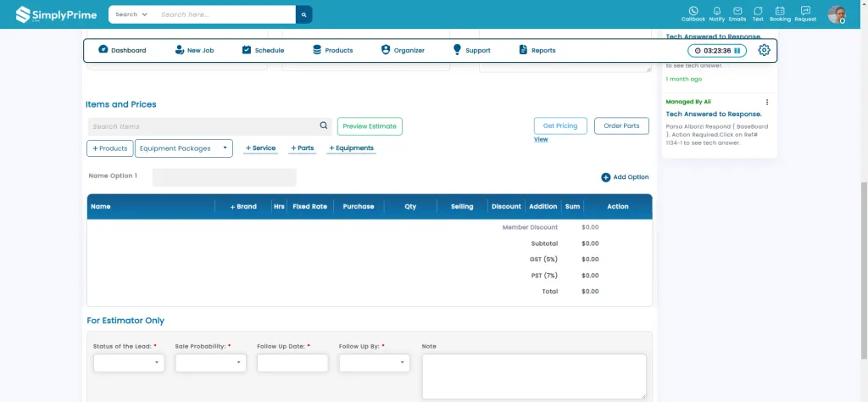This screenshot has width=868, height=402.
Task: Open the settings gear icon
Action: point(764,50)
